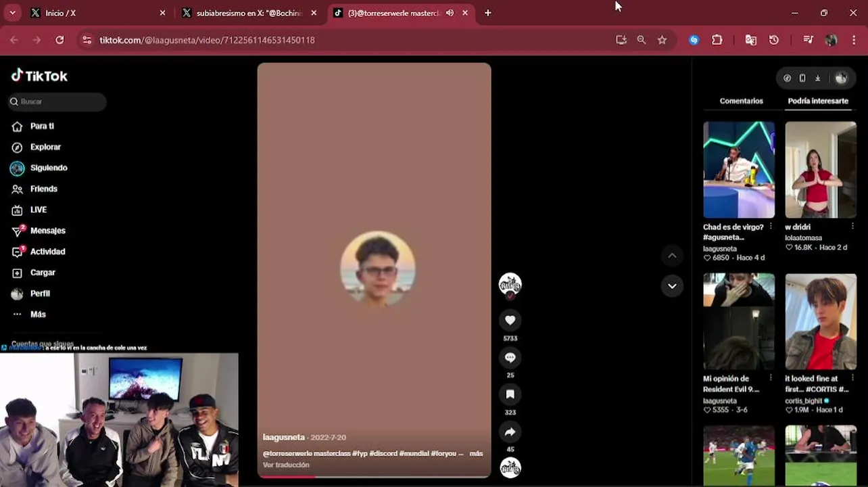
Task: Click phone app icon in top-right toolbar
Action: click(x=802, y=78)
